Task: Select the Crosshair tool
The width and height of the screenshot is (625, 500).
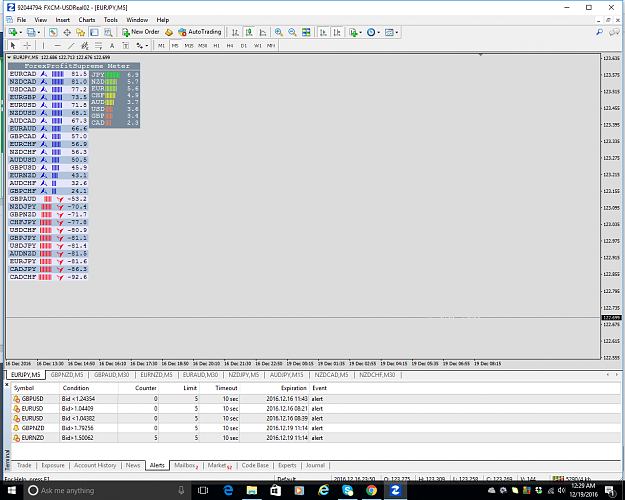Action: pos(27,45)
